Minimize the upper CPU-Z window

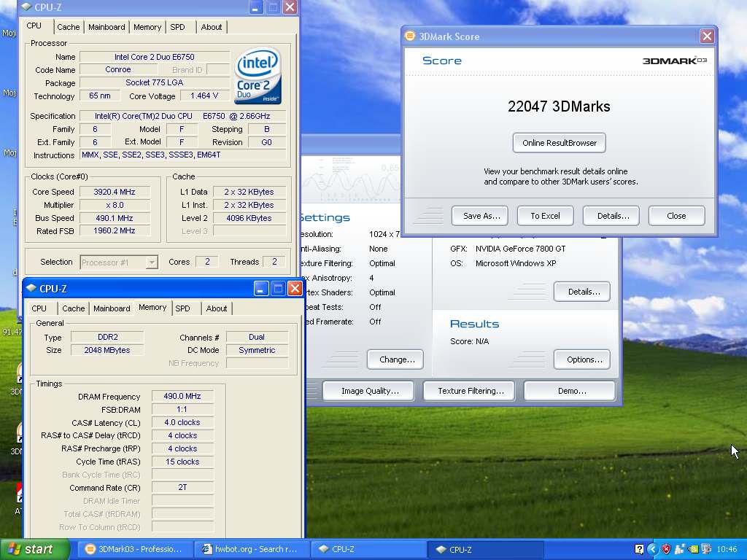[256, 7]
